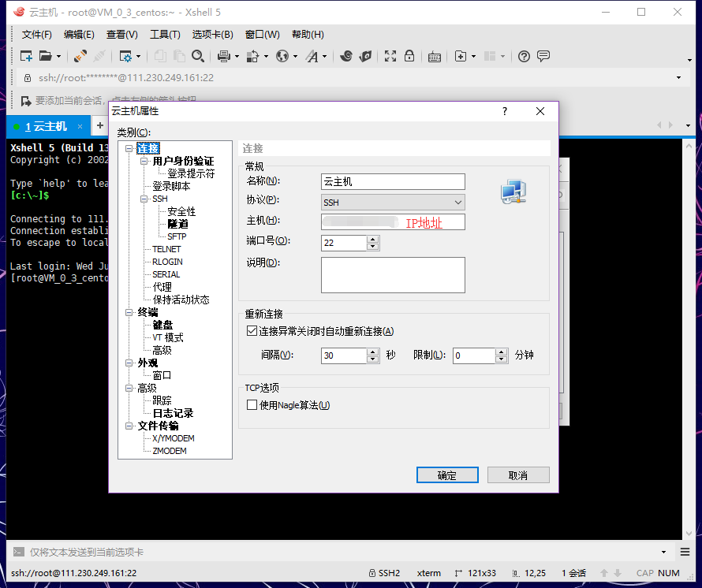702x588 pixels.
Task: Click the Lock screen padlock icon
Action: (x=409, y=56)
